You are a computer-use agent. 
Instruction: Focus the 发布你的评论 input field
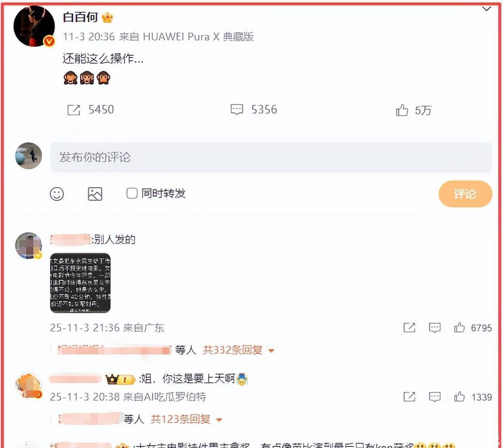pyautogui.click(x=271, y=157)
